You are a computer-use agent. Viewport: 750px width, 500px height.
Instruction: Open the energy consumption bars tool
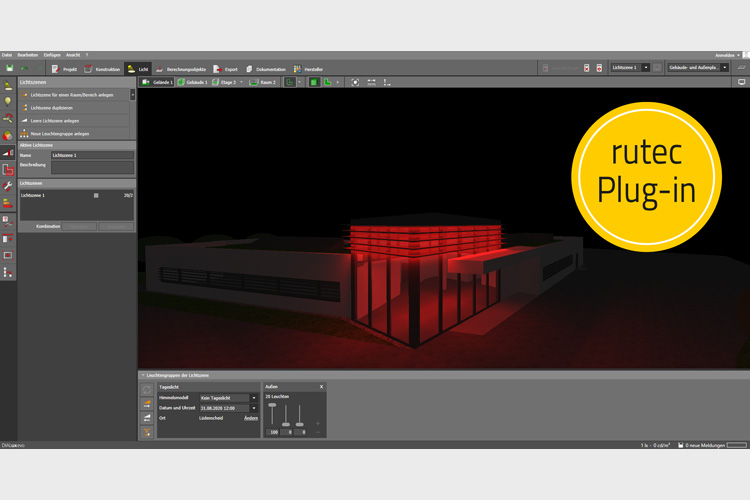[x=8, y=203]
